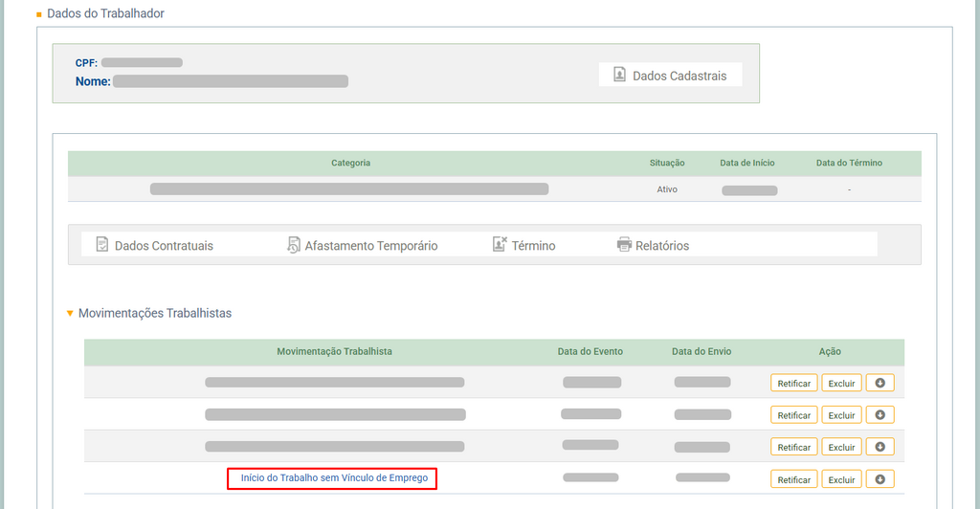Image resolution: width=980 pixels, height=509 pixels.
Task: Click Excluir in the third movimentação row
Action: (x=841, y=447)
